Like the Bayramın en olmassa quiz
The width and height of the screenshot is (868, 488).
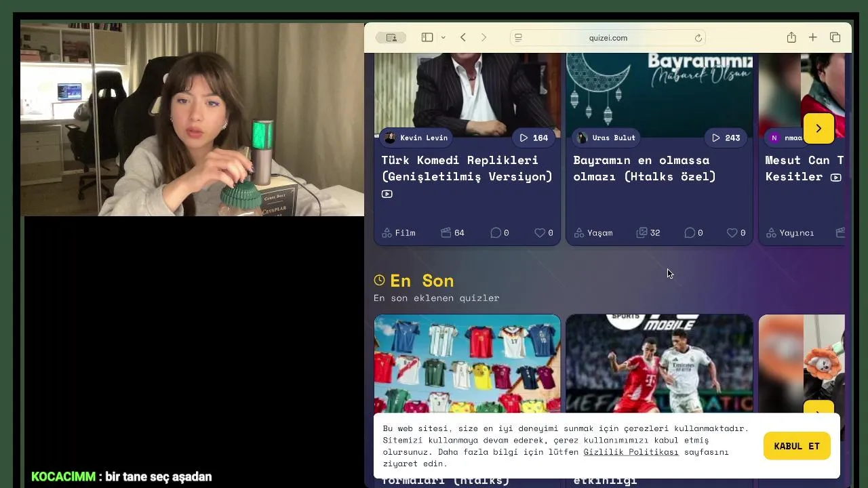(x=736, y=232)
